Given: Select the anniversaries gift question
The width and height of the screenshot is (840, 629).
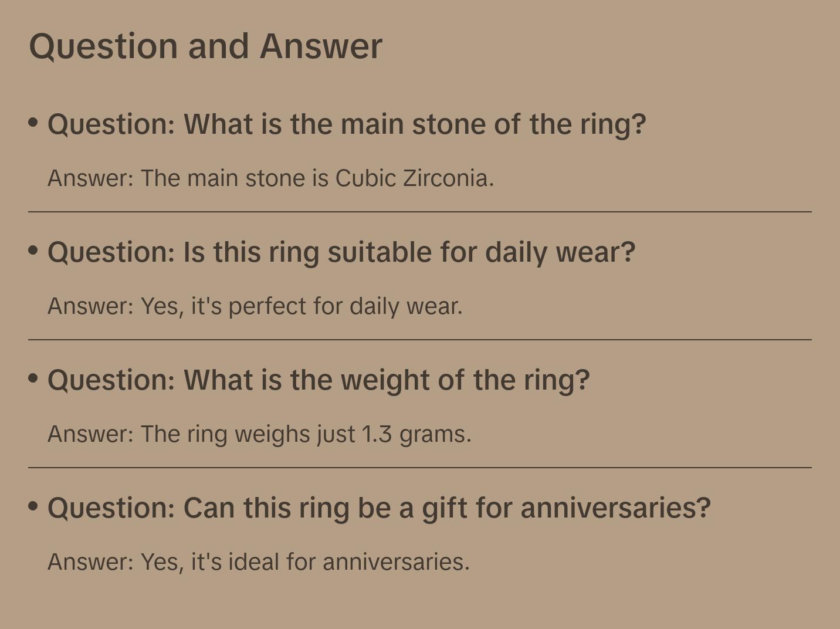Looking at the screenshot, I should pyautogui.click(x=378, y=508).
